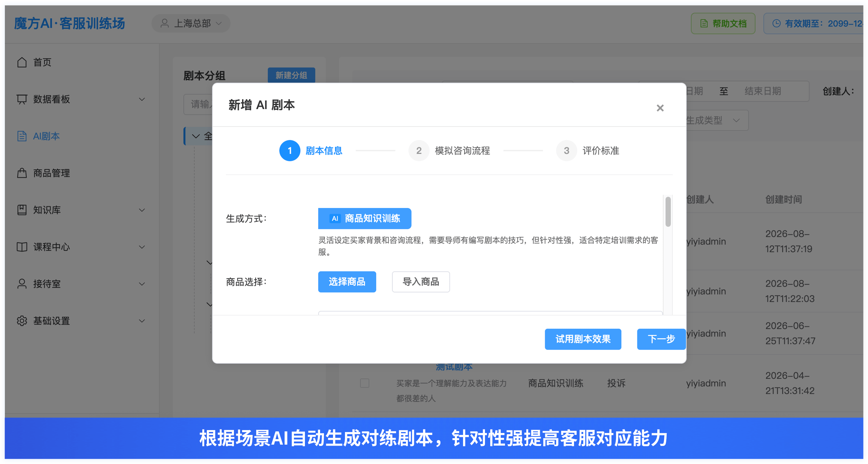Select step 2 模拟咨询流程
This screenshot has width=868, height=464.
click(449, 151)
